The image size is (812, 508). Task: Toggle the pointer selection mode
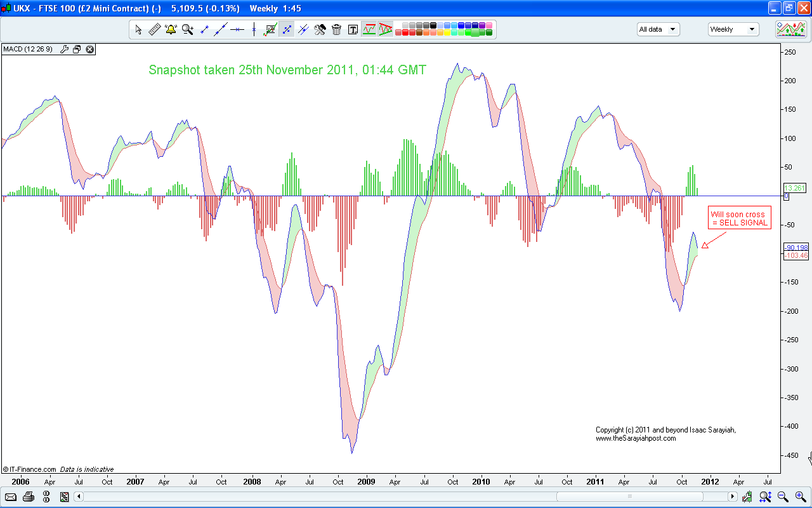pos(138,29)
